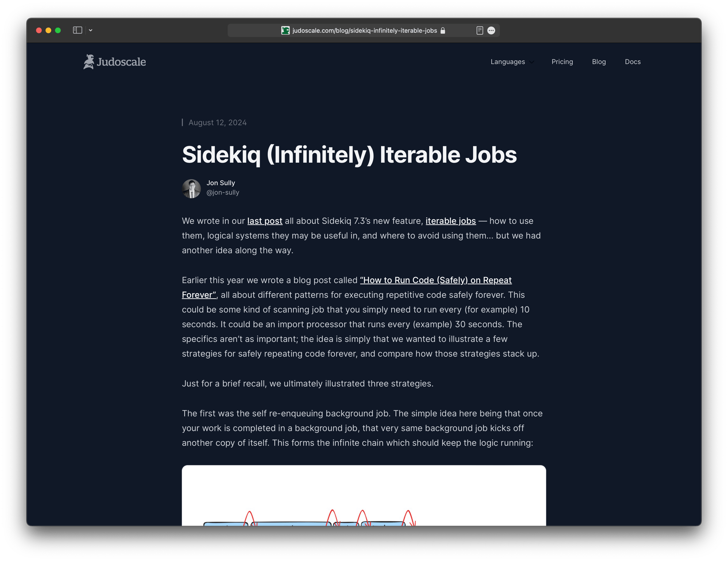The height and width of the screenshot is (561, 728).
Task: Open 'How to Run Code (Safely) on Repeat' link
Action: point(435,280)
